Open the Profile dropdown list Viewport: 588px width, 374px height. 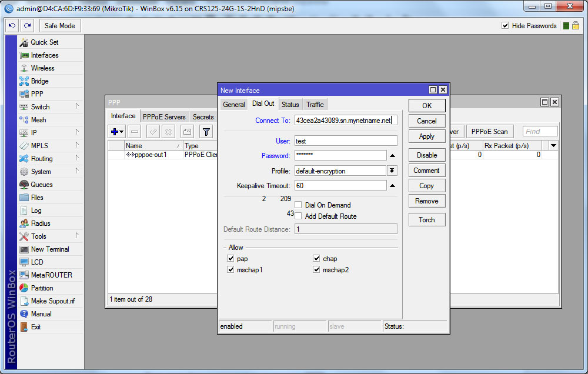pyautogui.click(x=392, y=171)
